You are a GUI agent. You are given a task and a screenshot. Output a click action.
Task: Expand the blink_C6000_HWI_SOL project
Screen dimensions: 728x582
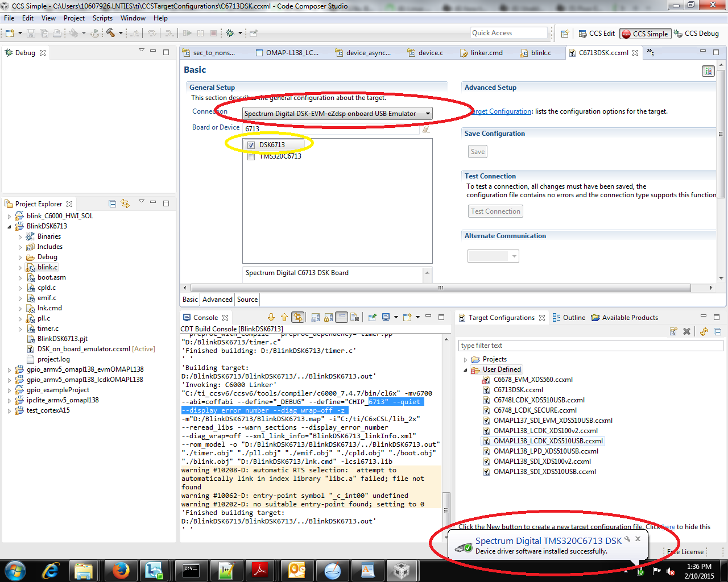click(x=9, y=217)
